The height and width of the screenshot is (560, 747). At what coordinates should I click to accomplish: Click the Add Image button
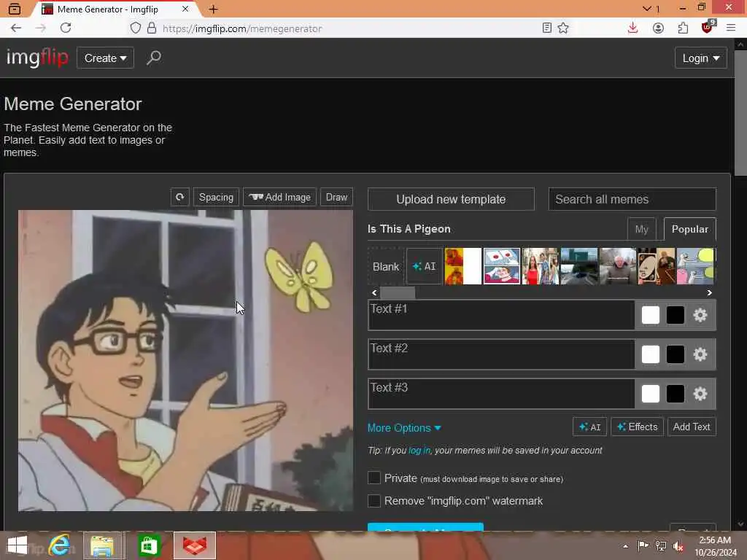[x=279, y=197]
